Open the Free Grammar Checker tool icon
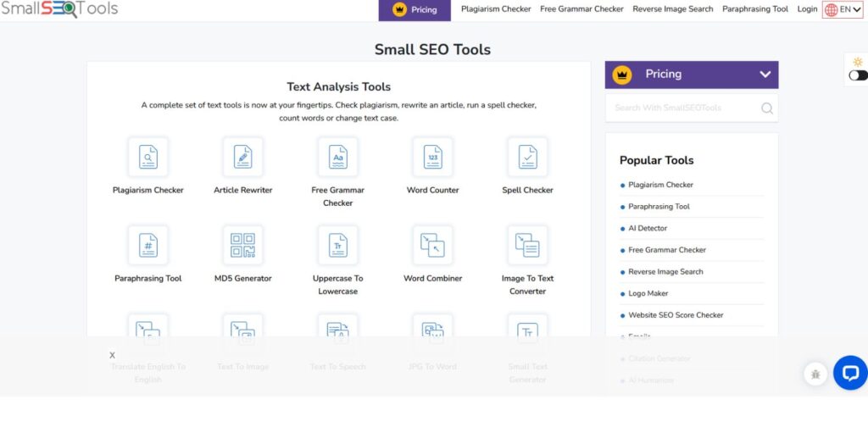The height and width of the screenshot is (444, 868). [x=337, y=158]
